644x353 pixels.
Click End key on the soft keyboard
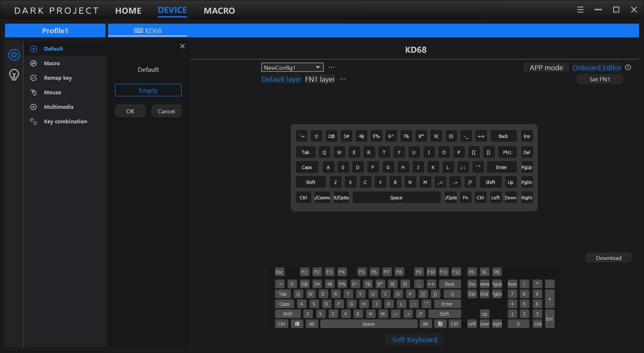(x=484, y=294)
